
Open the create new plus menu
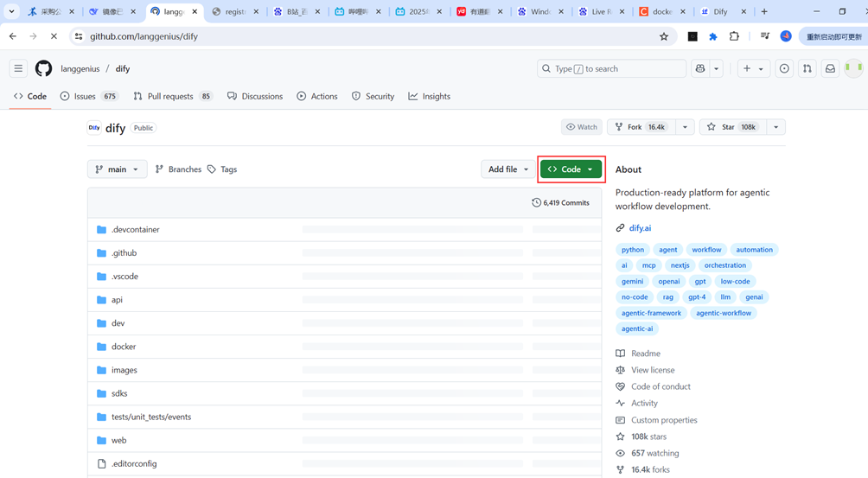(753, 68)
